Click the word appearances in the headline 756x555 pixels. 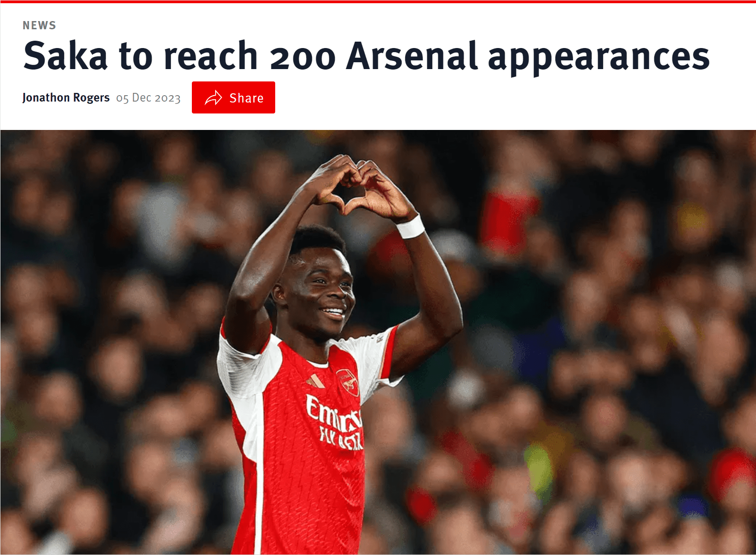(x=599, y=59)
